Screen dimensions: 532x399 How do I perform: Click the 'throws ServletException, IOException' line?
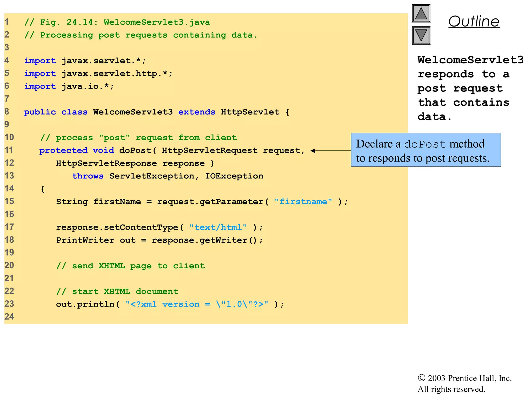[x=168, y=176]
